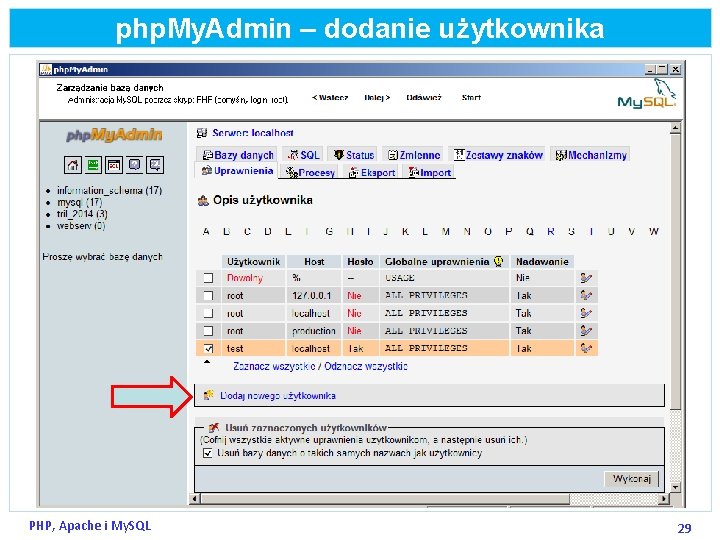Open the SQL tab
This screenshot has height=540, width=720.
(x=303, y=155)
